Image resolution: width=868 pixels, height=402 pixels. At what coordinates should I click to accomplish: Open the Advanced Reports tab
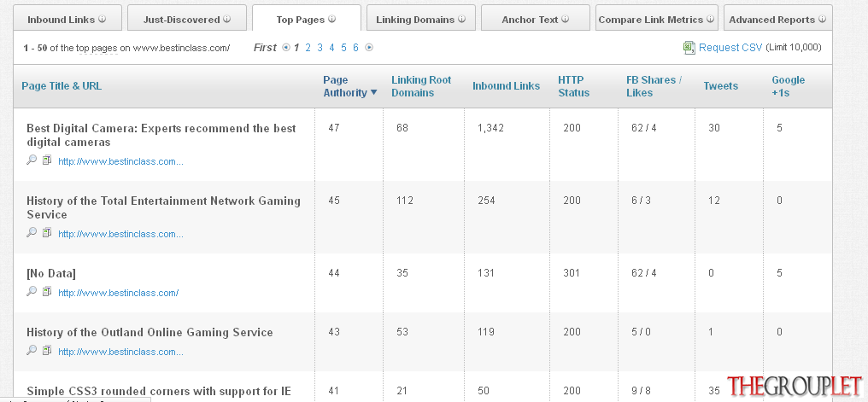[777, 19]
